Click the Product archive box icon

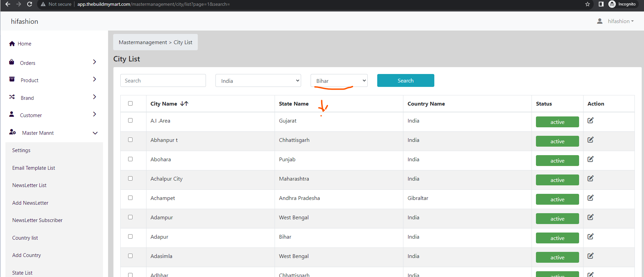point(12,79)
